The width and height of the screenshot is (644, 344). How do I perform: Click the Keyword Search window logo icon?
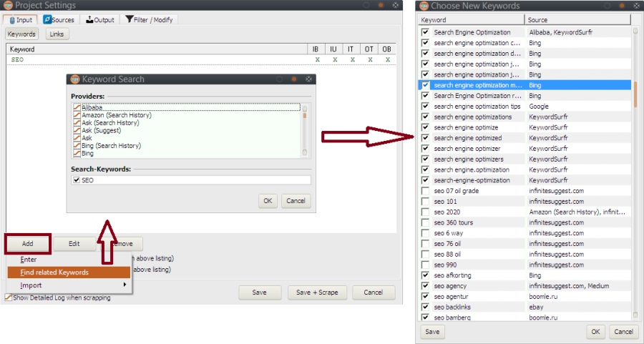click(x=74, y=79)
